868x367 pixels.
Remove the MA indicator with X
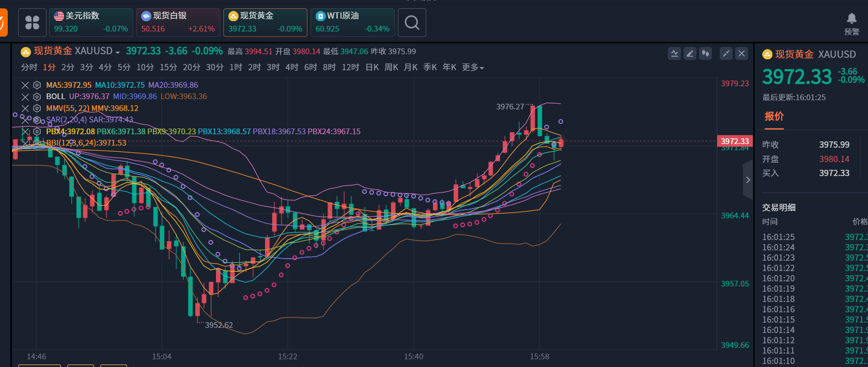click(25, 85)
